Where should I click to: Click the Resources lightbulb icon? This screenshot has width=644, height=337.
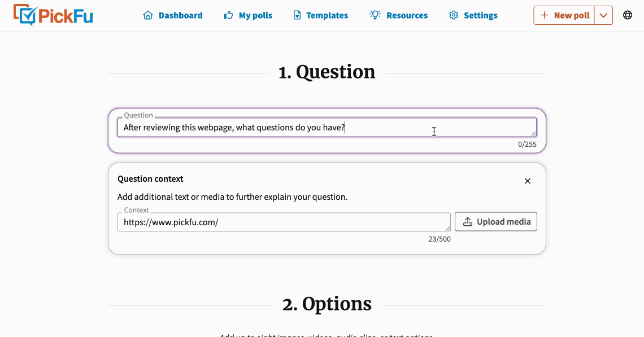[375, 15]
